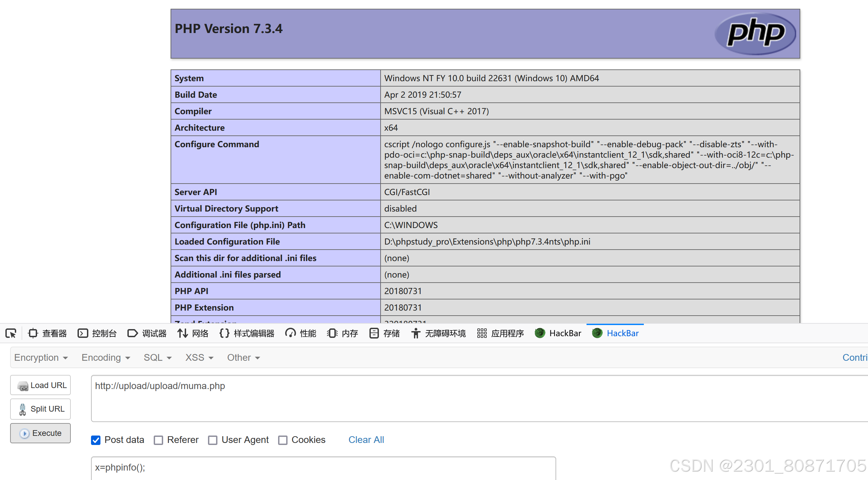Screen dimensions: 868x480
Task: Open the Style Editor (样式编辑器) braces icon
Action: click(224, 333)
